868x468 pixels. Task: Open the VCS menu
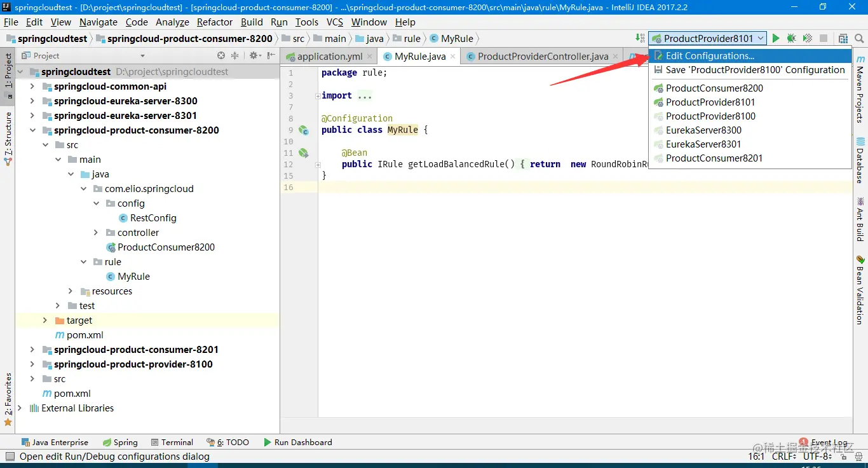334,22
